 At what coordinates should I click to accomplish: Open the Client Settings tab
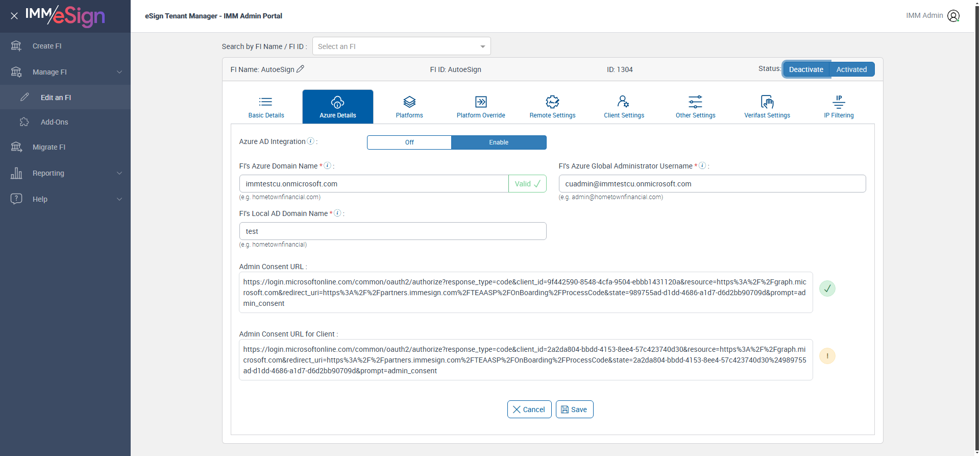(x=624, y=107)
